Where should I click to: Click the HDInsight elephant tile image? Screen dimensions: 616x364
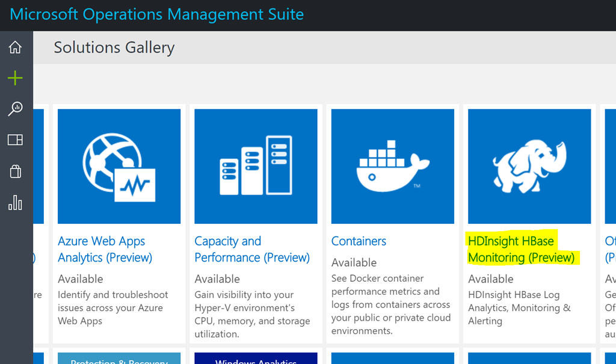(x=529, y=166)
